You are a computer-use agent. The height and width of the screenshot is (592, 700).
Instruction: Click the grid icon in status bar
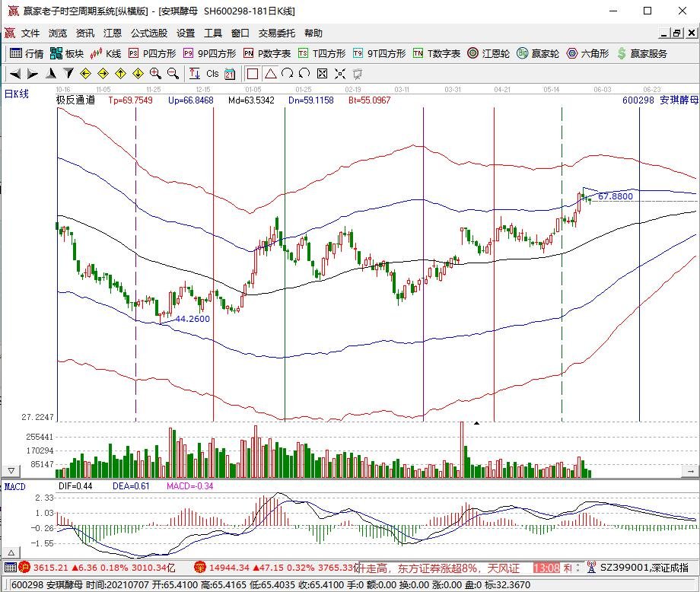[10, 568]
